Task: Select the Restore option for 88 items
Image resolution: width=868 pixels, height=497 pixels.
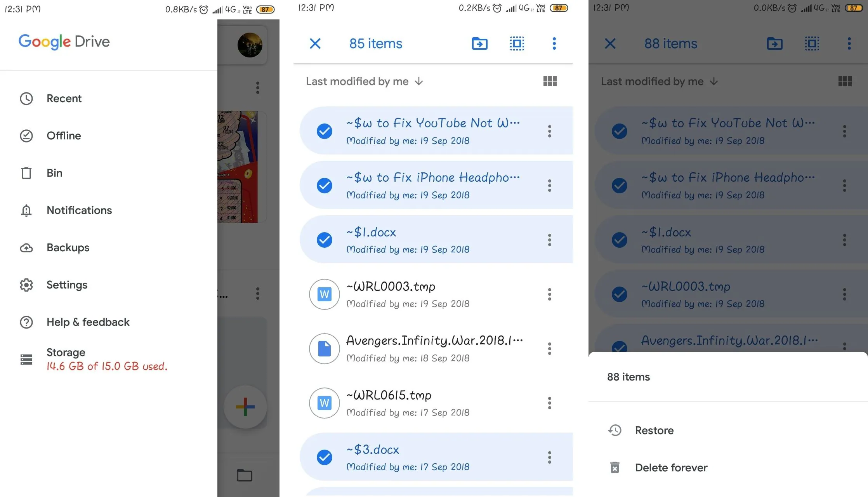Action: pos(654,430)
